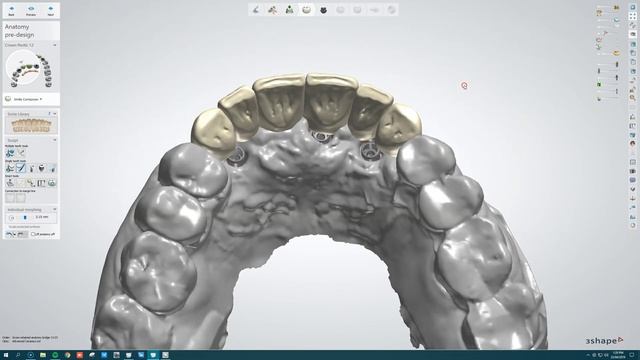
Task: Select the first Multiple teeth tools icon
Action: click(10, 153)
